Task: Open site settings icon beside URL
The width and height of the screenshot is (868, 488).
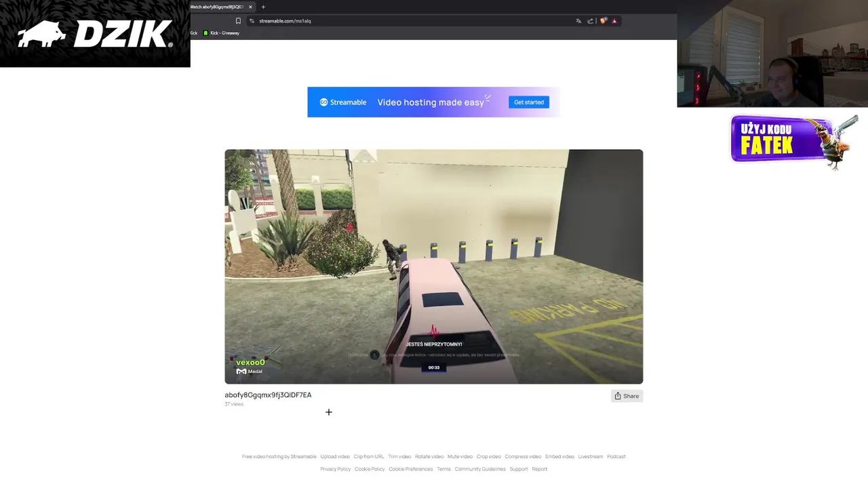Action: pos(252,21)
